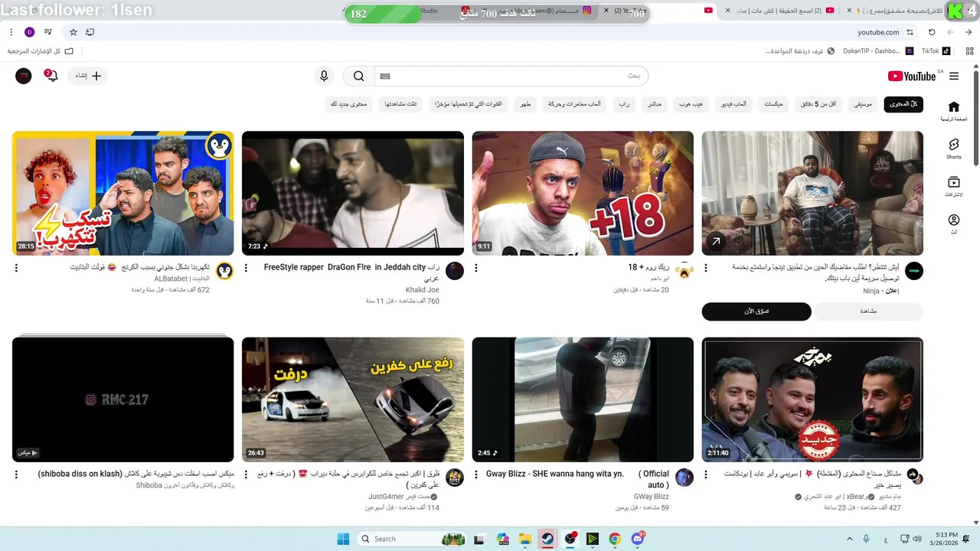Select the 'أقل من 5 دقائق' chip
This screenshot has width=980, height=551.
(818, 104)
